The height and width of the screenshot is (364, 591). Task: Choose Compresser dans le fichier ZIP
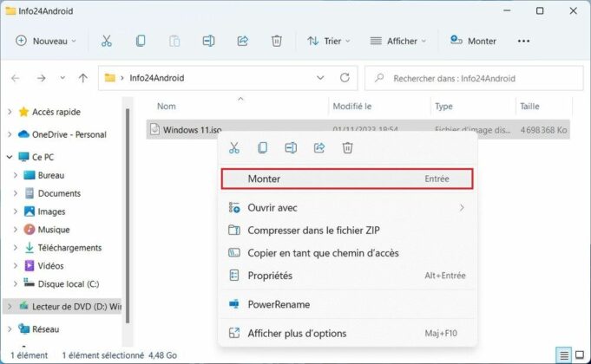pyautogui.click(x=347, y=231)
